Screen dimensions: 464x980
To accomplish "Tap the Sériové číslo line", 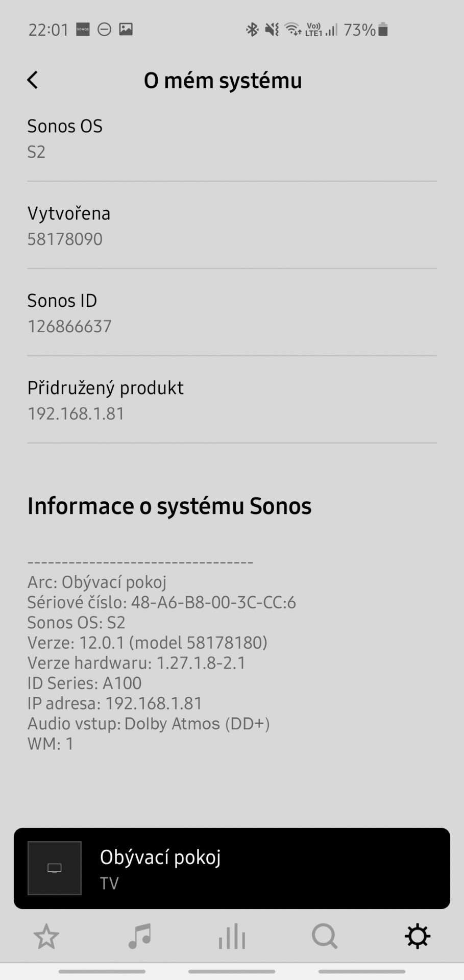I will (x=162, y=602).
